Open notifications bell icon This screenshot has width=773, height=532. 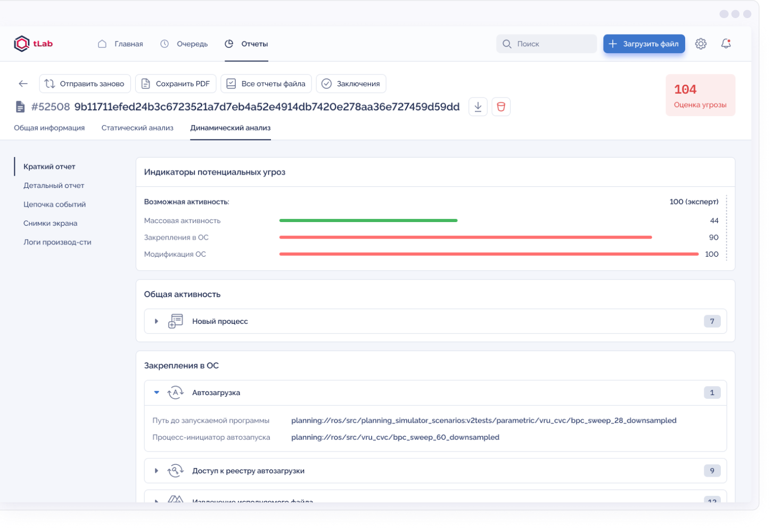point(726,44)
